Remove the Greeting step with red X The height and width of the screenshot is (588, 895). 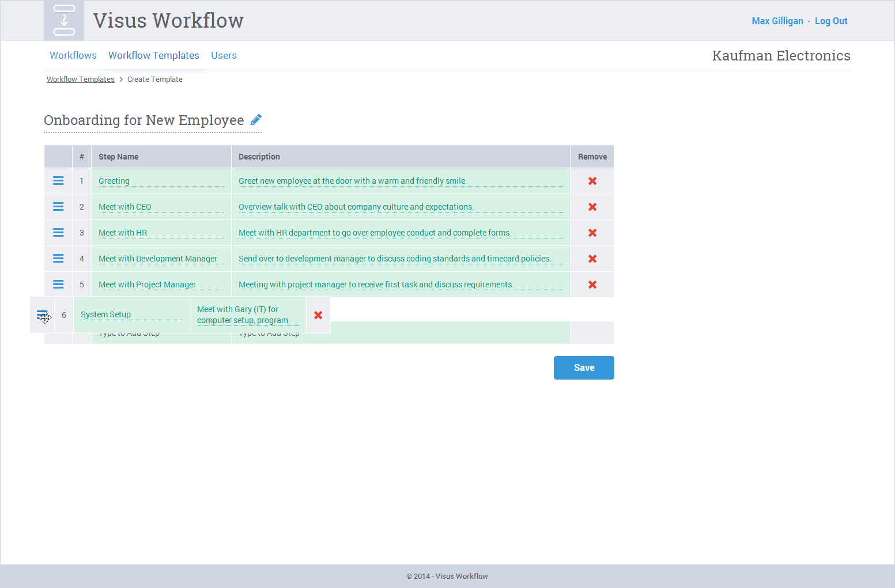pos(592,181)
